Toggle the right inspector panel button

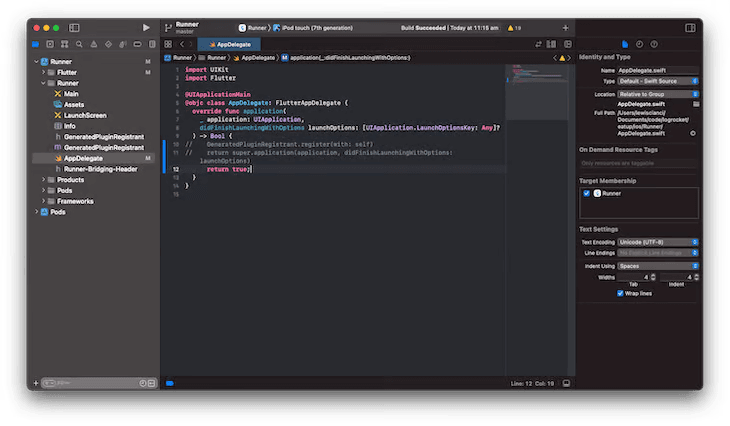pyautogui.click(x=690, y=28)
